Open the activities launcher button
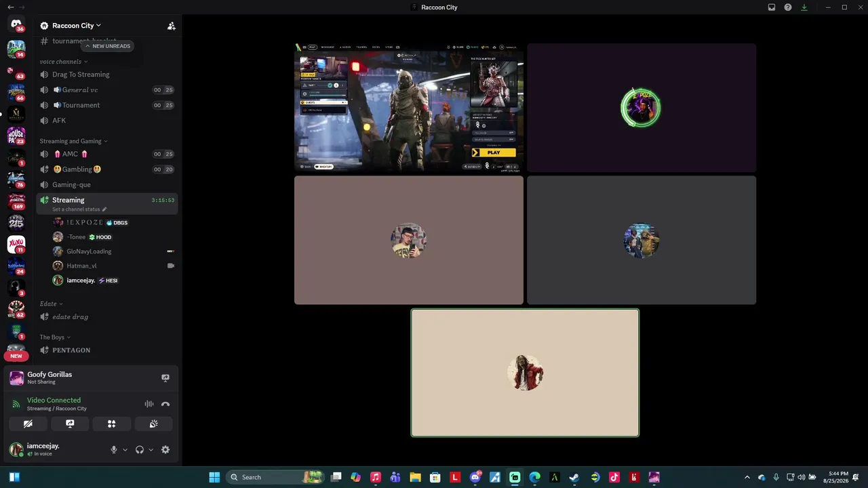 click(112, 424)
